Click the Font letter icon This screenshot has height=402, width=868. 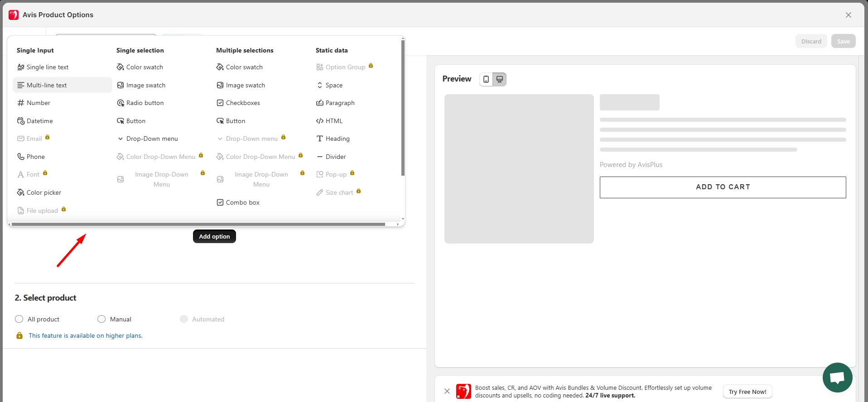tap(21, 174)
